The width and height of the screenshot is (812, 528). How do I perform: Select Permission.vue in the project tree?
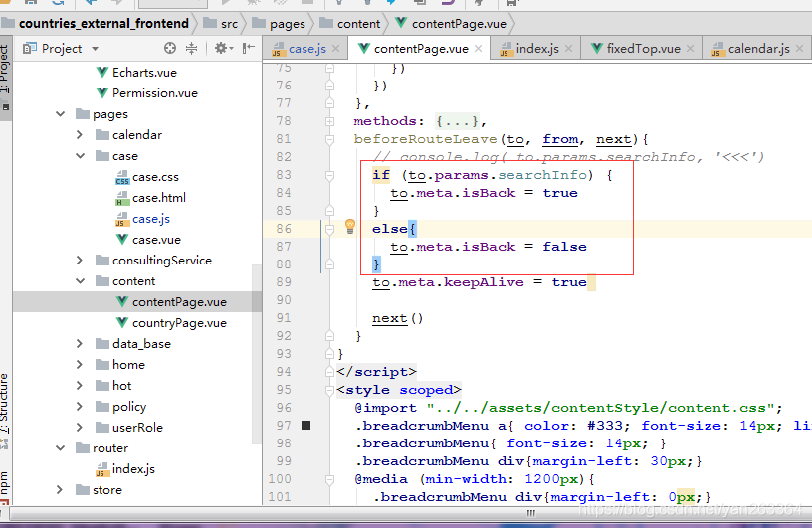(x=147, y=93)
